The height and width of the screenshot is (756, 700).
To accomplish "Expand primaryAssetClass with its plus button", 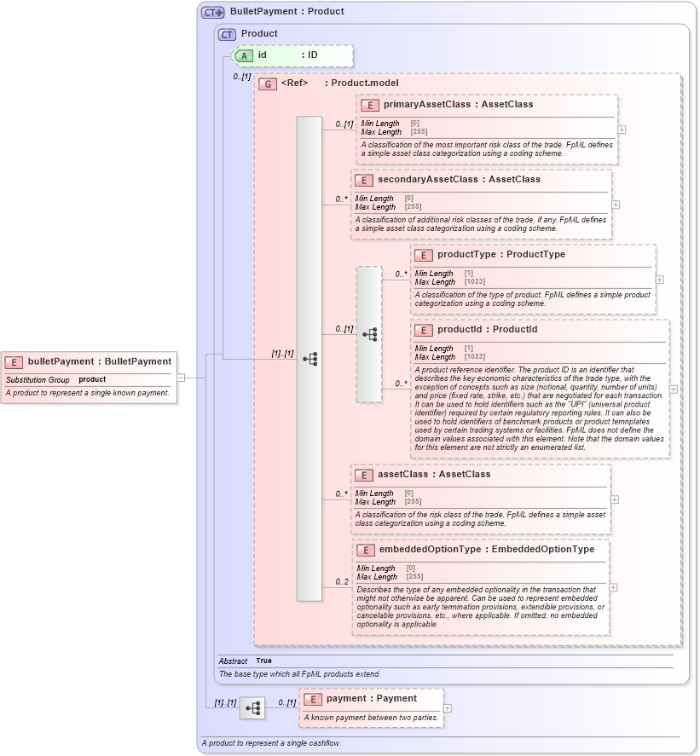I will pyautogui.click(x=622, y=129).
